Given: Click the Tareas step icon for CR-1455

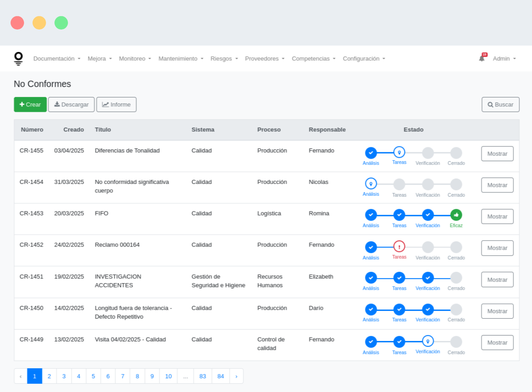Looking at the screenshot, I should [x=399, y=152].
